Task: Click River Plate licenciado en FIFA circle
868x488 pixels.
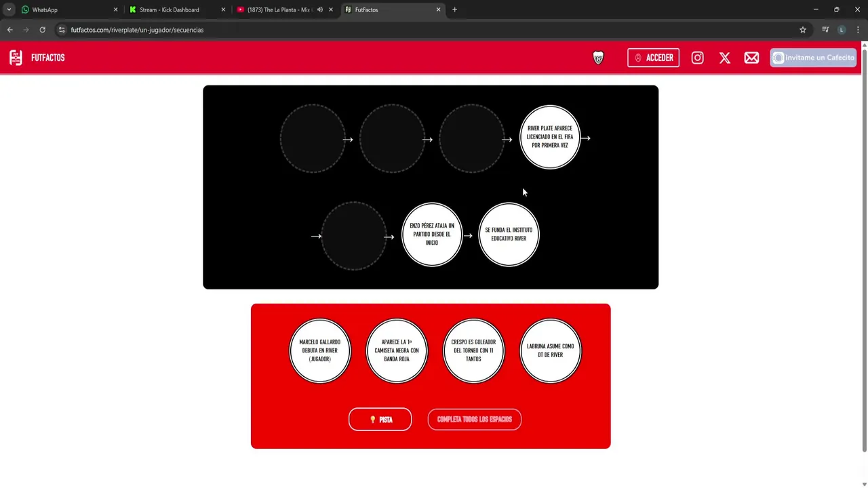Action: tap(550, 137)
